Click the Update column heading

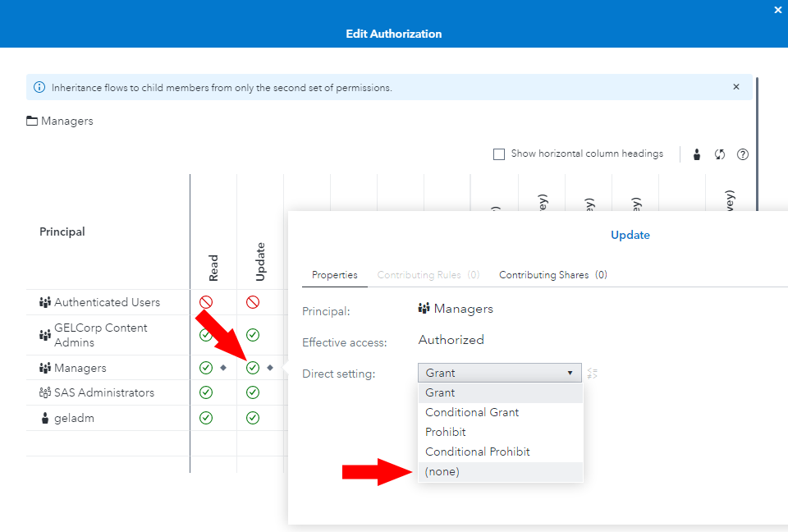pyautogui.click(x=260, y=261)
